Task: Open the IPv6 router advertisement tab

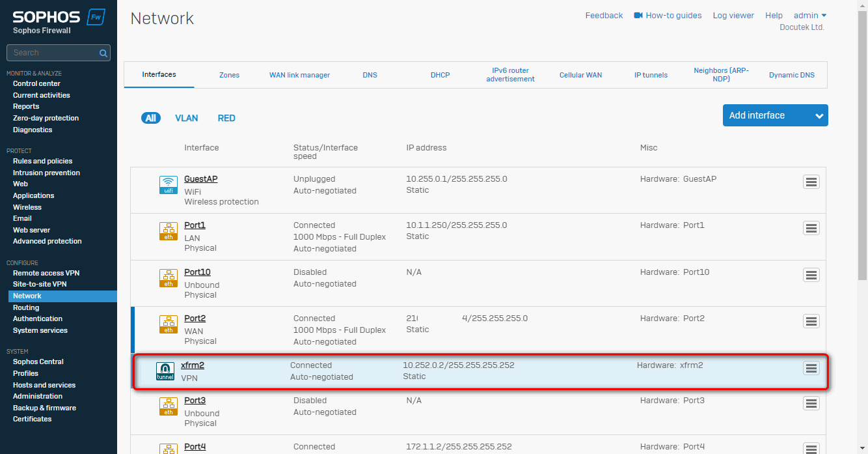Action: [x=510, y=75]
